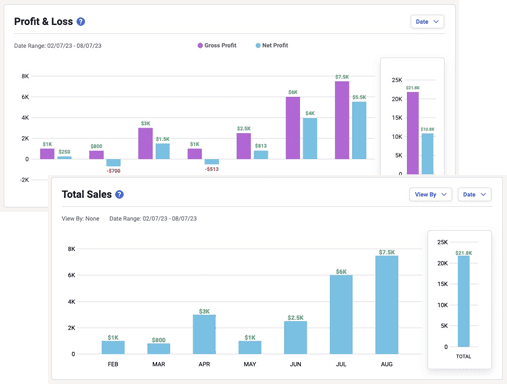
Task: Click the Total Sales date range text
Action: 153,219
